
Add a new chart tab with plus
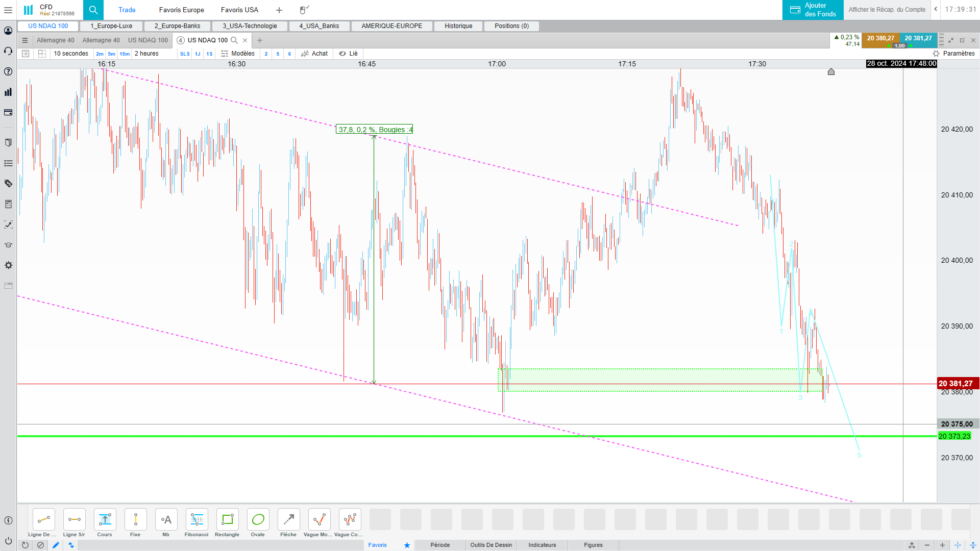click(260, 40)
